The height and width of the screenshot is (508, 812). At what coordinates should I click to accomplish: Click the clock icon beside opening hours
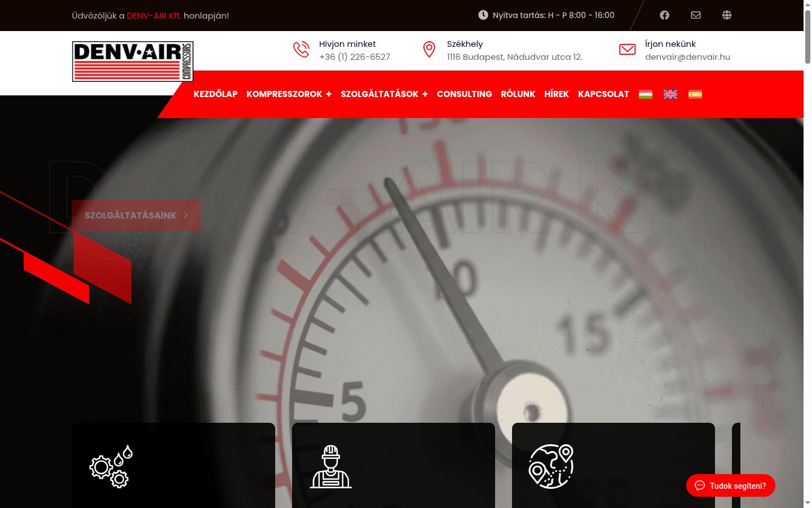pyautogui.click(x=483, y=15)
